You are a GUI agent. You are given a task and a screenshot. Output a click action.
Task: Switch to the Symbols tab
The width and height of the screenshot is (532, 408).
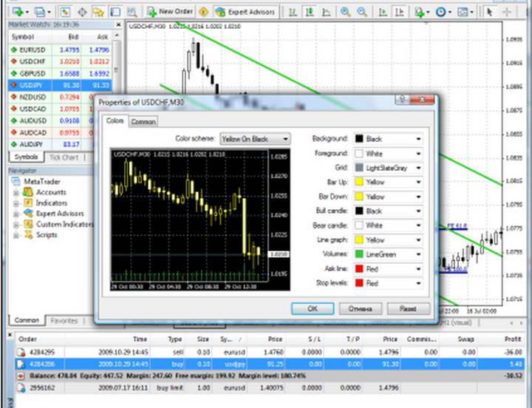[x=26, y=157]
